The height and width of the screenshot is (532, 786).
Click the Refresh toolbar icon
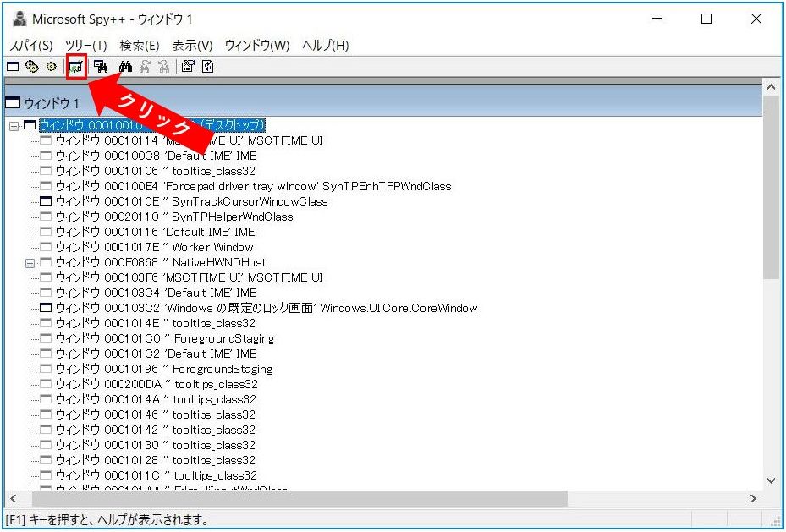tap(208, 67)
